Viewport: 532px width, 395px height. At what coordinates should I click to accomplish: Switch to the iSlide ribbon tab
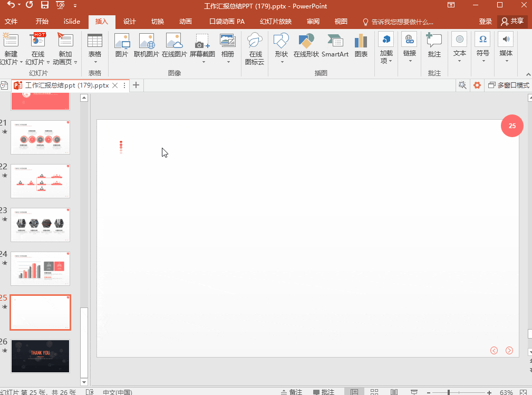coord(72,22)
